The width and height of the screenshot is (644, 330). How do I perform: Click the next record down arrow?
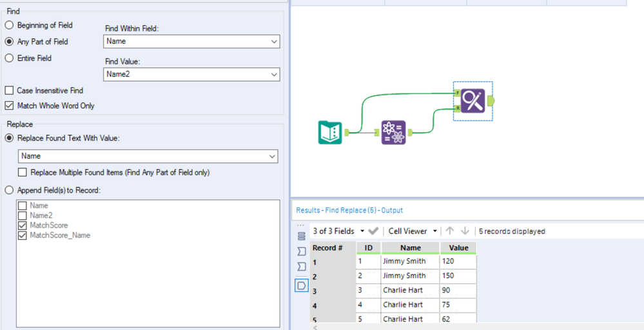(465, 231)
